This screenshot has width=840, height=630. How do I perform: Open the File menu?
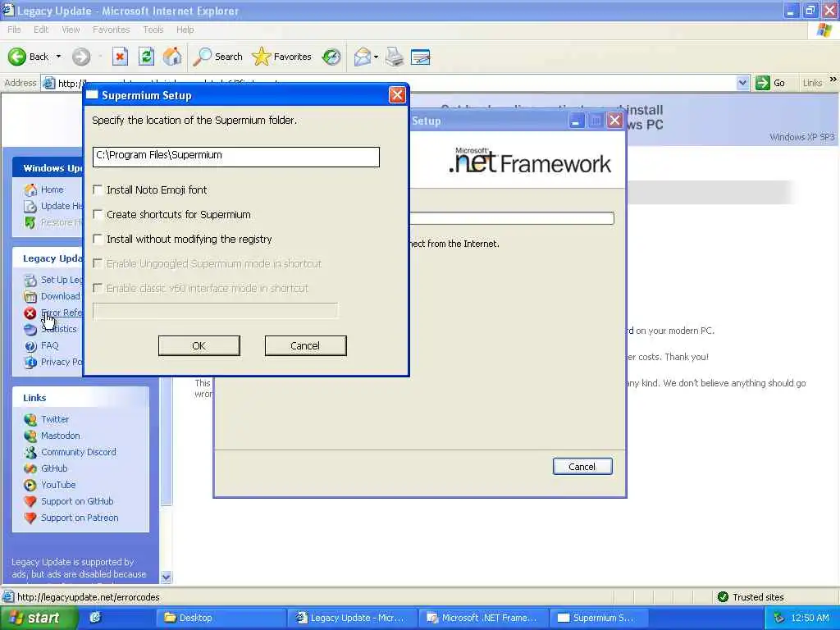pyautogui.click(x=14, y=30)
